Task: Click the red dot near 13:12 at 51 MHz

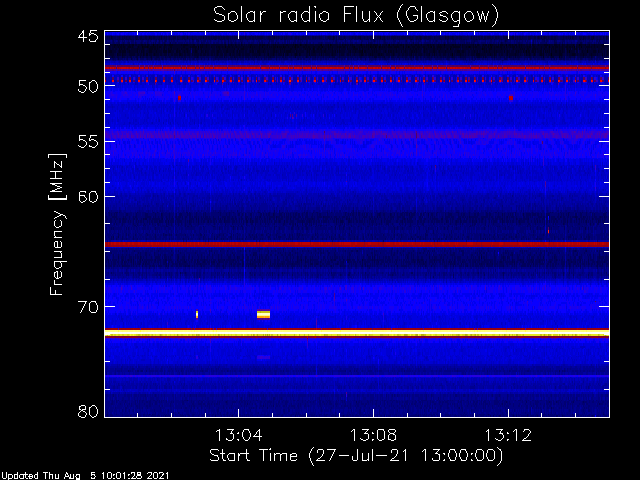Action: [511, 98]
